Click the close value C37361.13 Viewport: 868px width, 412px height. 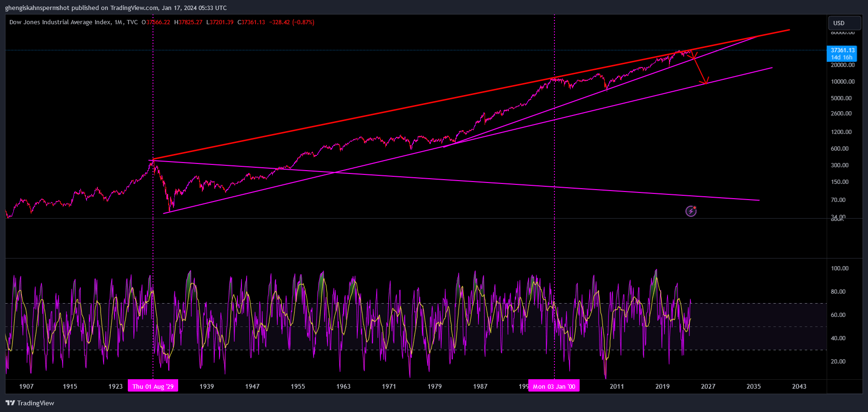[x=251, y=22]
